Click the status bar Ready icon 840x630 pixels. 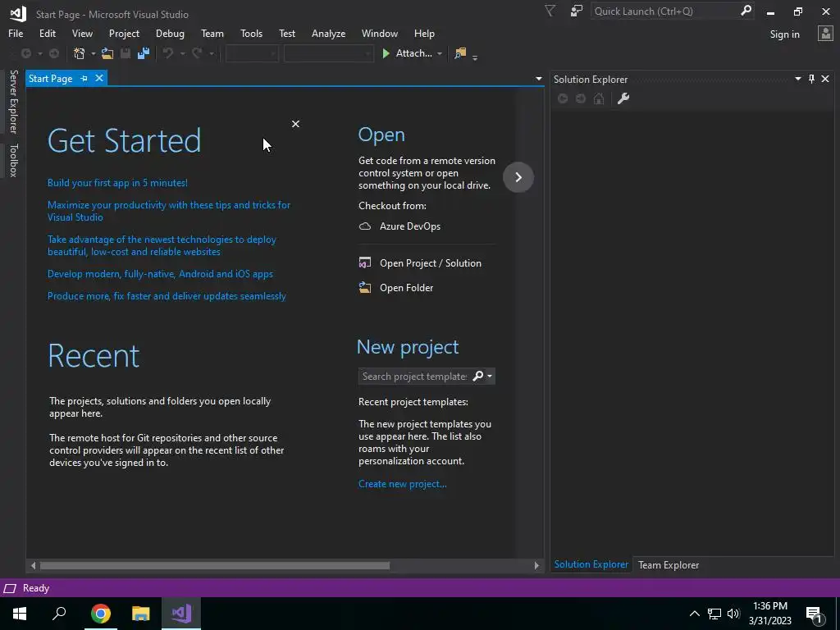(10, 588)
